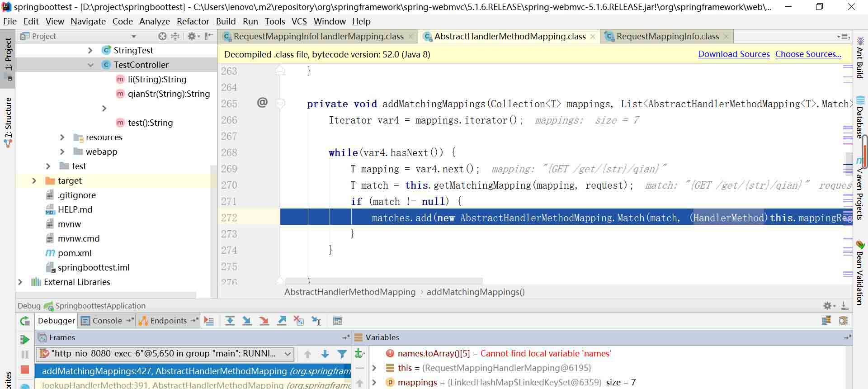Screen dimensions: 868x389
Task: Open the Navigate menu
Action: click(88, 21)
